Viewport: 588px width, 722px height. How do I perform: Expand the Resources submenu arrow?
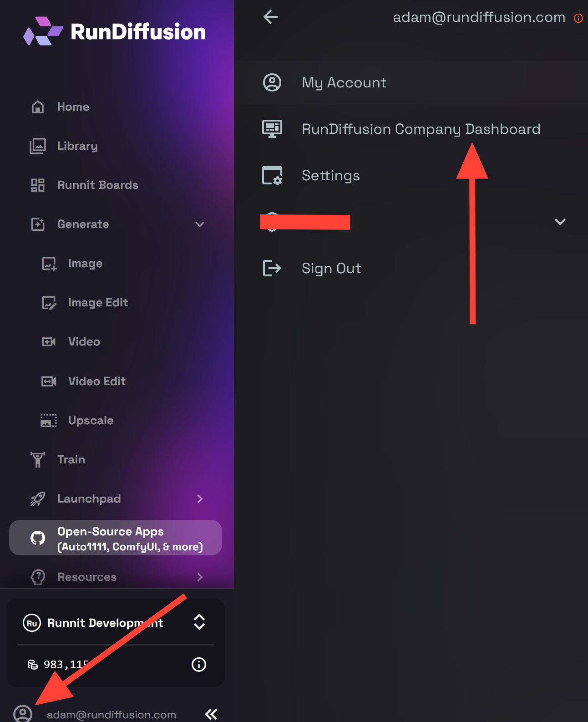click(x=200, y=577)
